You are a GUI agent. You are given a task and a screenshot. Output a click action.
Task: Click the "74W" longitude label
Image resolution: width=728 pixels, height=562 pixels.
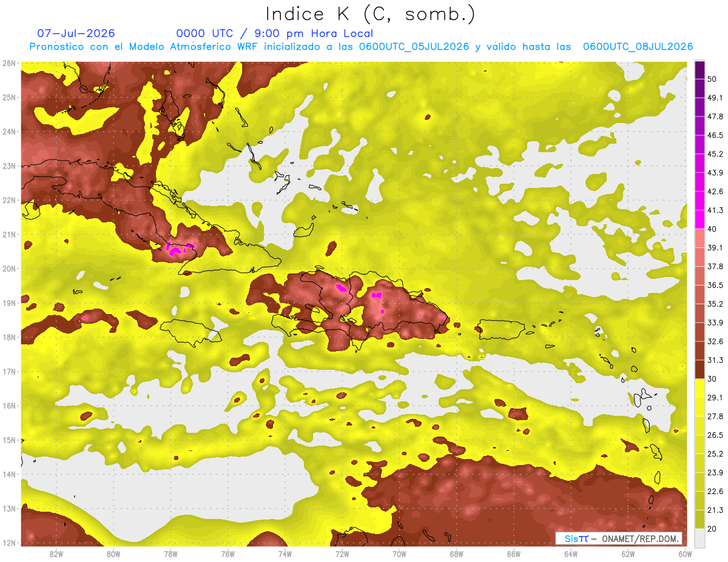pos(285,554)
